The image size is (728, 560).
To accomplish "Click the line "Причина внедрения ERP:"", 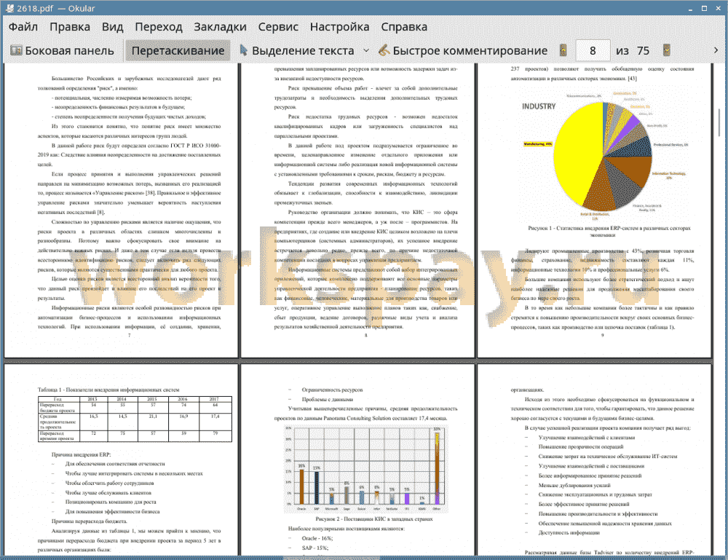I will 82,454.
